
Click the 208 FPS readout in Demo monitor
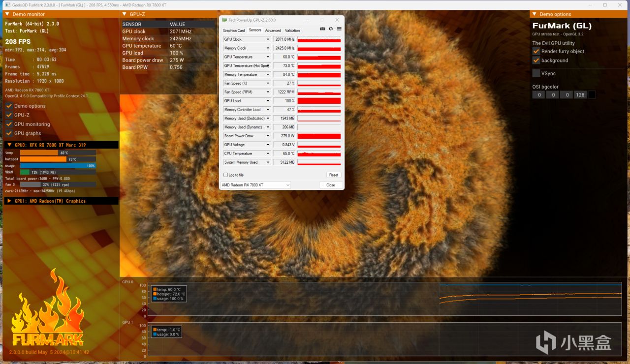(x=18, y=41)
